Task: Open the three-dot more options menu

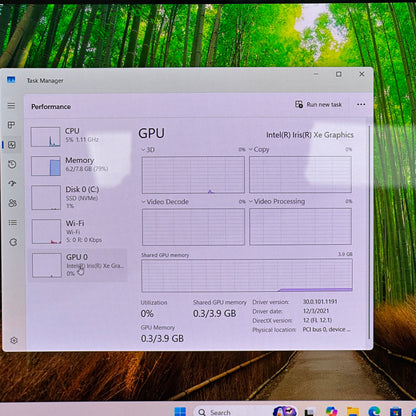Action: (x=361, y=104)
